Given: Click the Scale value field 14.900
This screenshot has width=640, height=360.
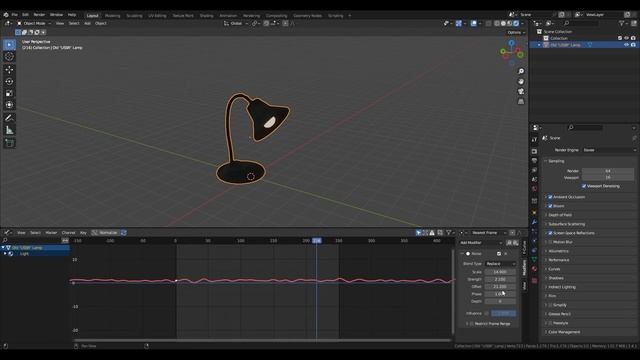Looking at the screenshot, I should tap(500, 272).
